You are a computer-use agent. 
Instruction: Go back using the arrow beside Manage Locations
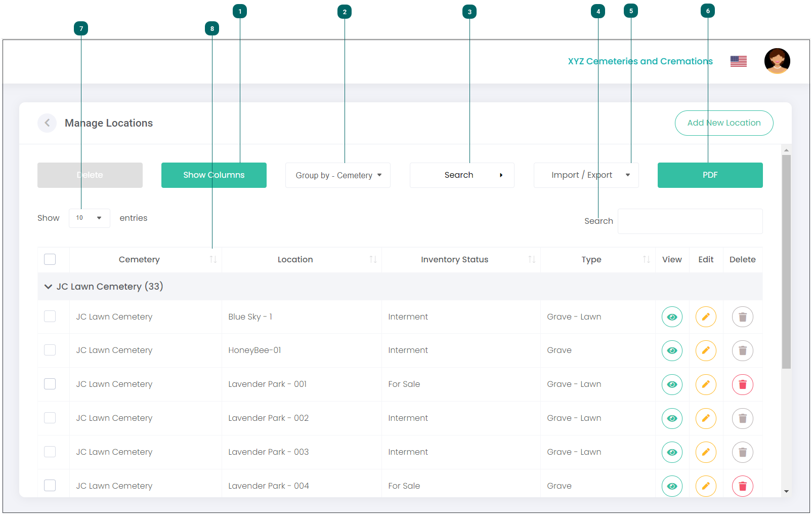[x=47, y=123]
